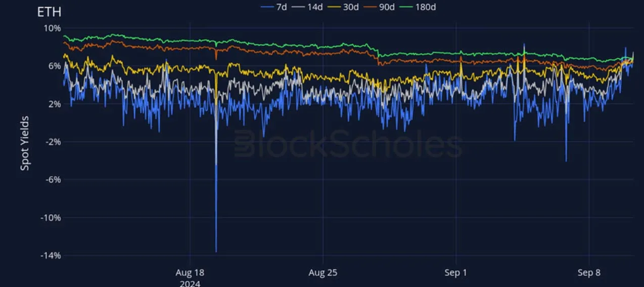Click the 10% y-axis label

coord(52,28)
